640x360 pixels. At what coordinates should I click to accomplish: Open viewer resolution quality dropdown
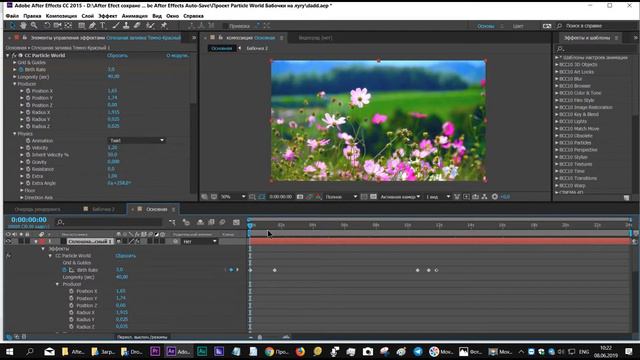click(x=341, y=197)
